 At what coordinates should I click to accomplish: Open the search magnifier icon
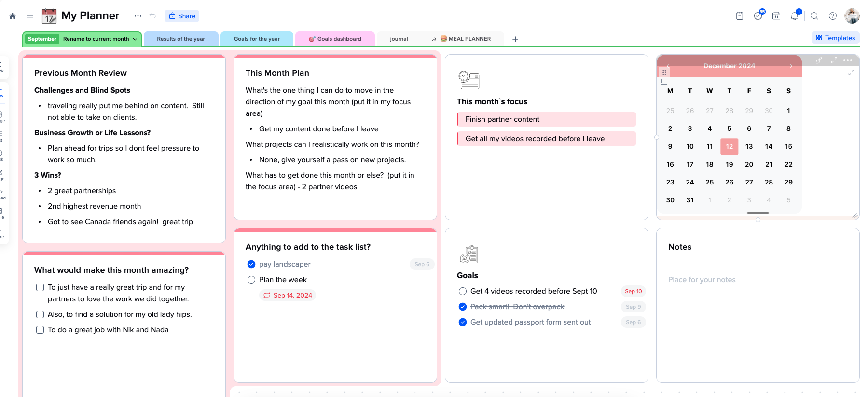(814, 16)
